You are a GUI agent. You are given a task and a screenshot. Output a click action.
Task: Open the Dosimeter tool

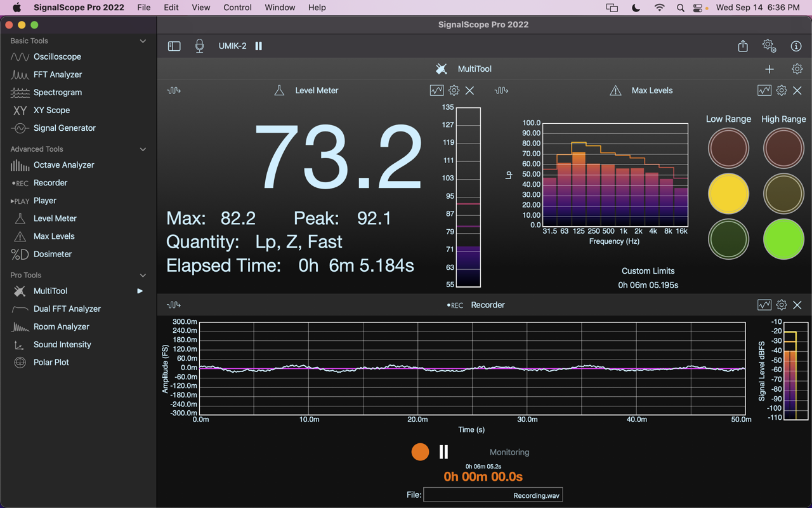[52, 253]
